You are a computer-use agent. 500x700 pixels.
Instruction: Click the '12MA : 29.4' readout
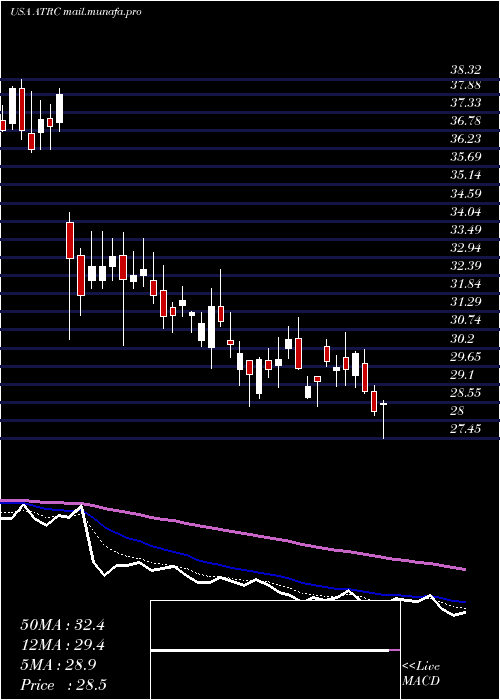pos(62,645)
